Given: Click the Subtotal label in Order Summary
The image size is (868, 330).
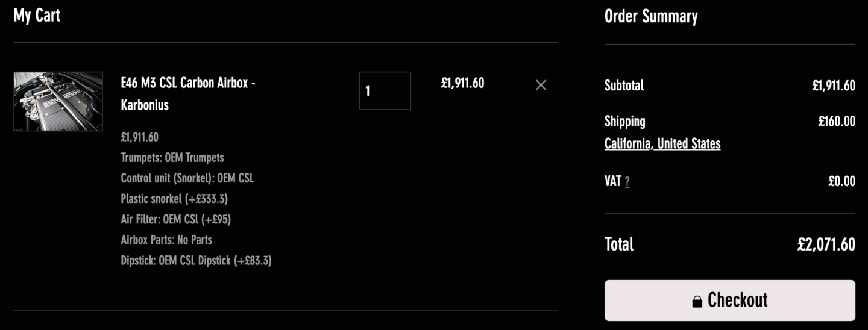Looking at the screenshot, I should [x=624, y=86].
